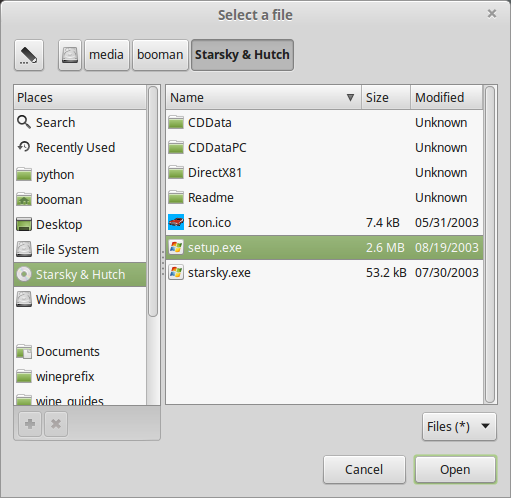Viewport: 511px width, 498px height.
Task: Click the Windows drive icon in Places
Action: tap(24, 299)
